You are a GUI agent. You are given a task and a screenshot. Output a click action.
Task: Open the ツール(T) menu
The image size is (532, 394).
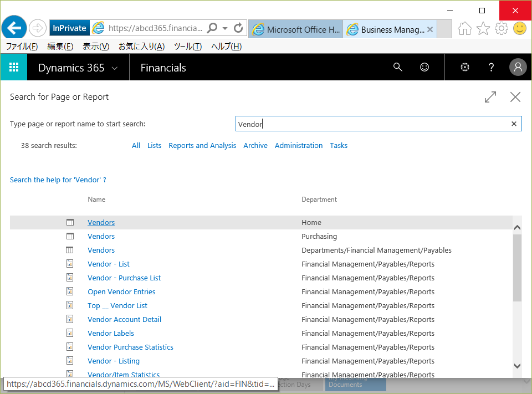188,47
